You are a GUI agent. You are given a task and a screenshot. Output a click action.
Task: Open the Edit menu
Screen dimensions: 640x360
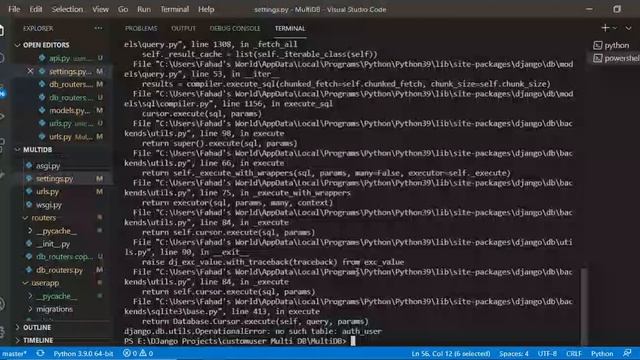(x=36, y=9)
